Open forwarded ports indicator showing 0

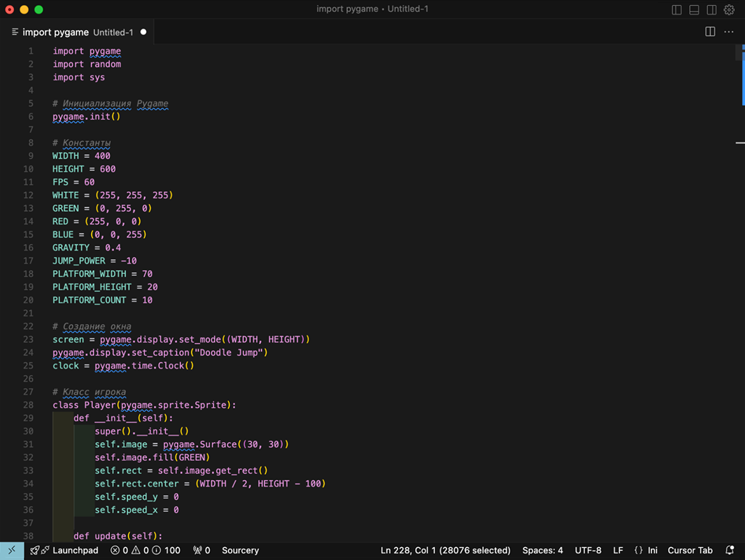[201, 550]
